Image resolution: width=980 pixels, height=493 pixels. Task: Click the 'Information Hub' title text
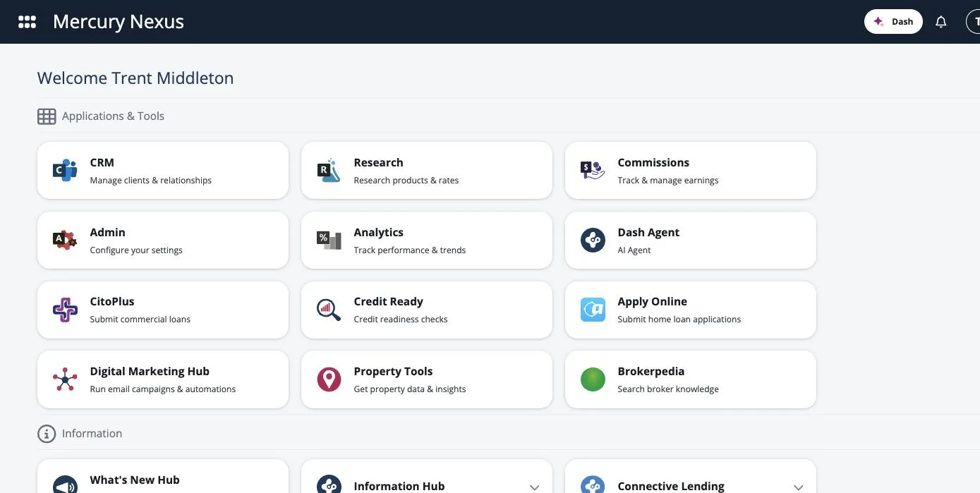[x=399, y=486]
